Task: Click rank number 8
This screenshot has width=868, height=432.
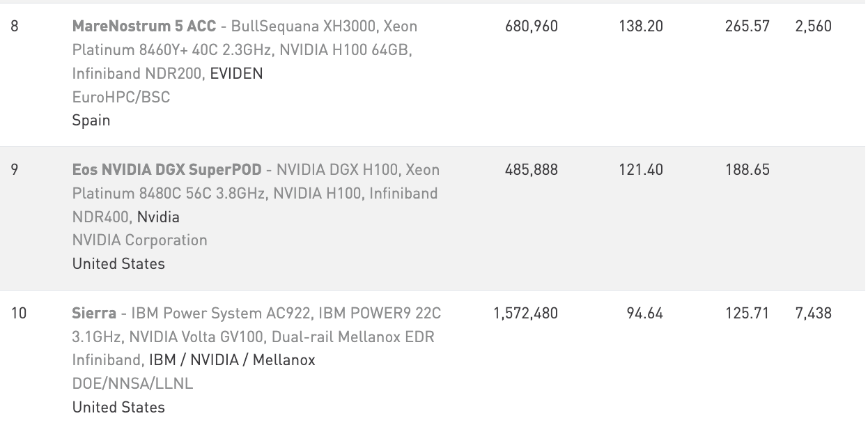Action: pos(15,26)
